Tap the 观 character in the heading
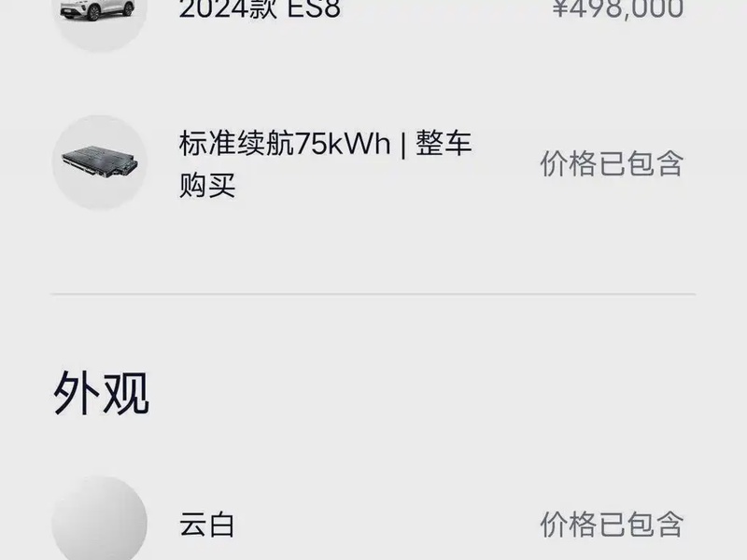The image size is (747, 560). [x=127, y=394]
